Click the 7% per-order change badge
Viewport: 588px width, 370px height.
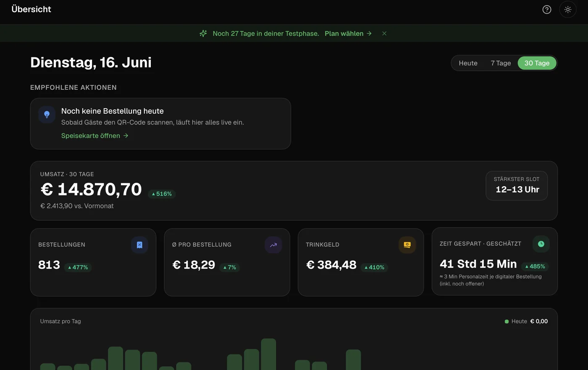(229, 267)
